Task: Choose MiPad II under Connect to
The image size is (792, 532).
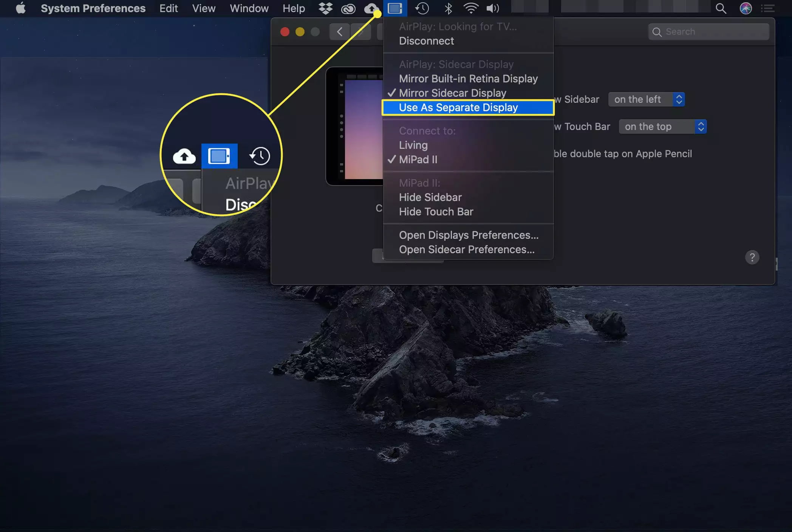Action: click(418, 159)
